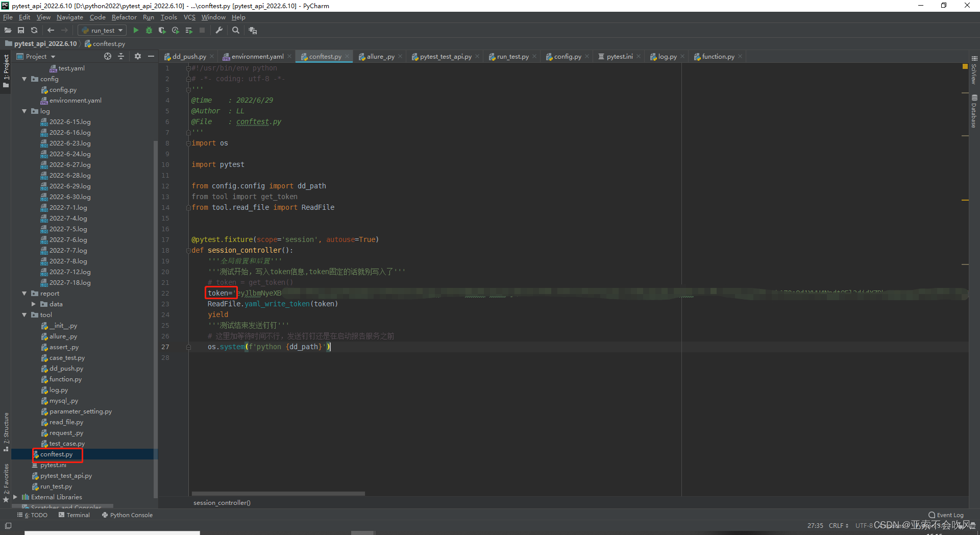Open the Python Console tool window

[x=127, y=515]
